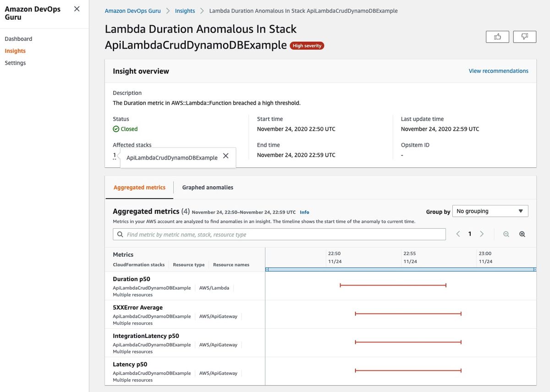Switch to Aggregated metrics tab

click(139, 188)
